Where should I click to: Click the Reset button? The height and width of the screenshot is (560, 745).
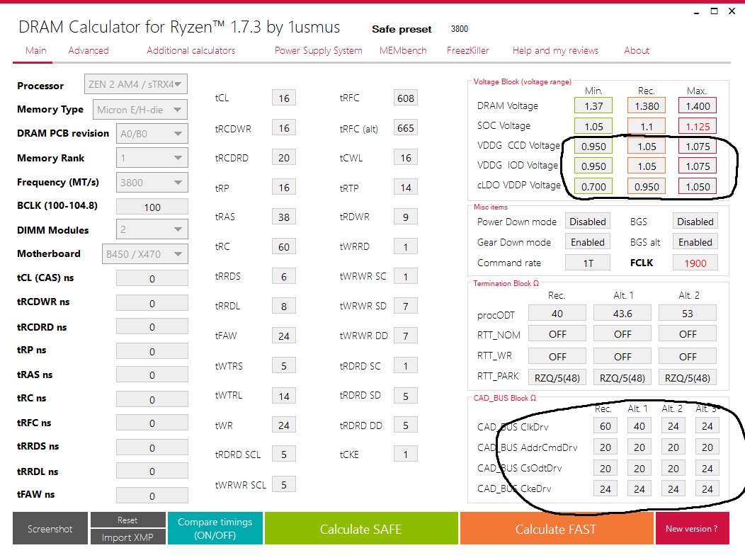point(127,520)
